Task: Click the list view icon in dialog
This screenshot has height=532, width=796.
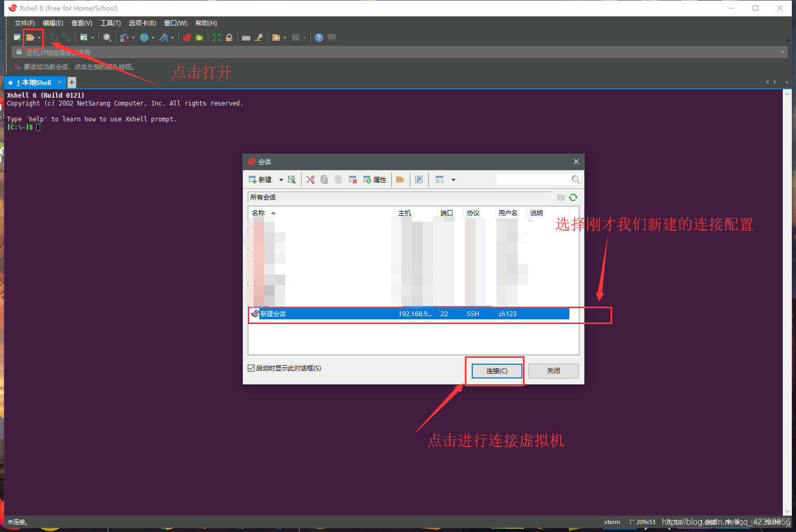Action: tap(439, 180)
